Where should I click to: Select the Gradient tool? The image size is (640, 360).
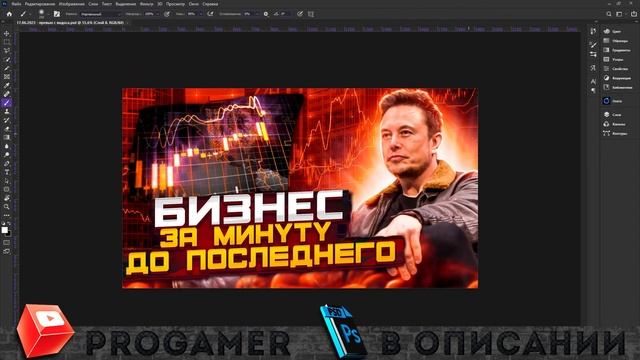7,138
